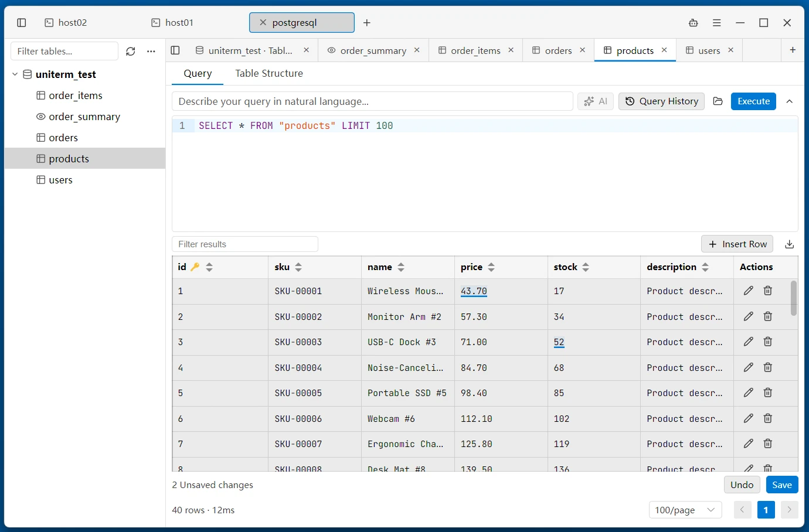Switch to the order_summary tab
This screenshot has height=532, width=809.
[x=373, y=50]
